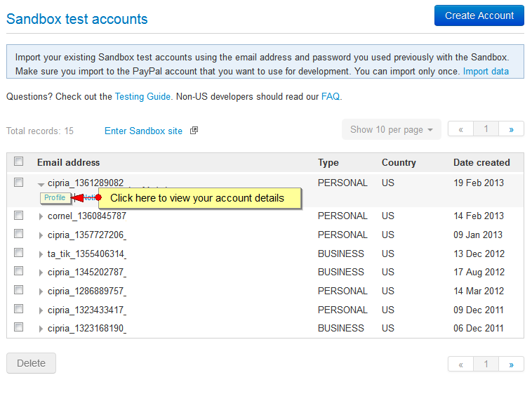Click the Delete button

pos(31,363)
